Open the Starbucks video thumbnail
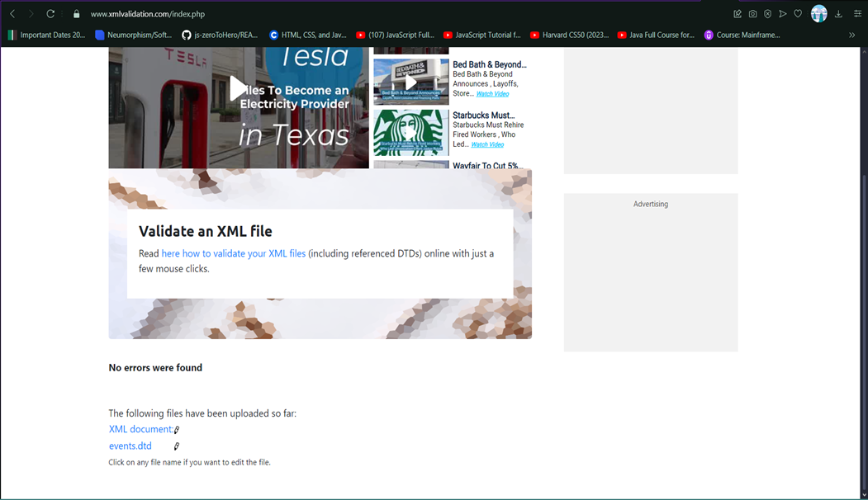Screen dimensions: 868x500 (x=410, y=133)
